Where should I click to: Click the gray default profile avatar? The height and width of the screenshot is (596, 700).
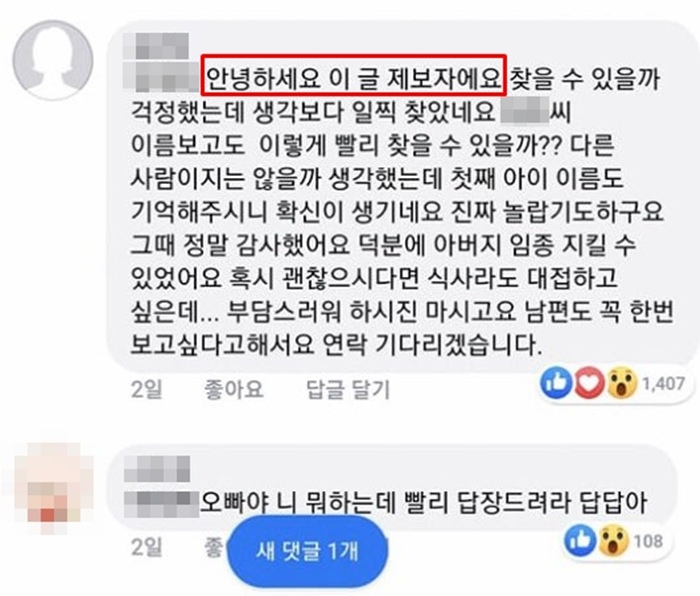[53, 60]
